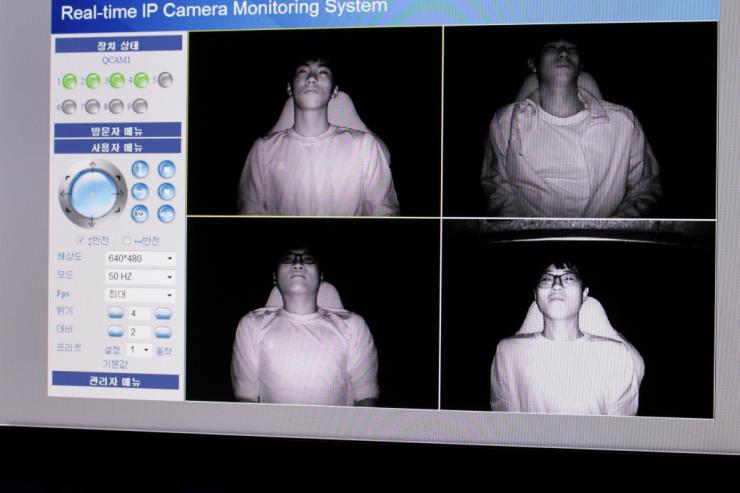Open the 방문자 메뉴 (visitor menu)

pos(118,130)
